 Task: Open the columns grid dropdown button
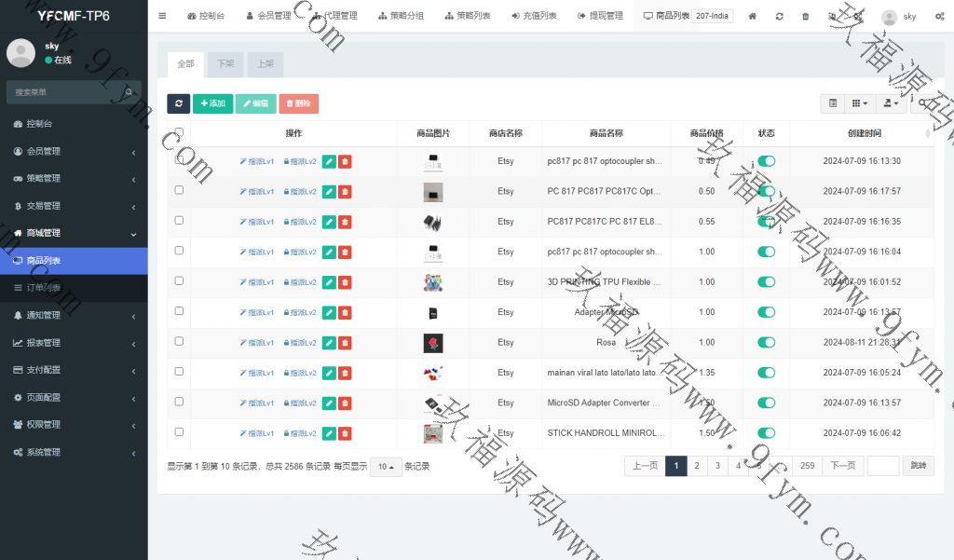[861, 103]
